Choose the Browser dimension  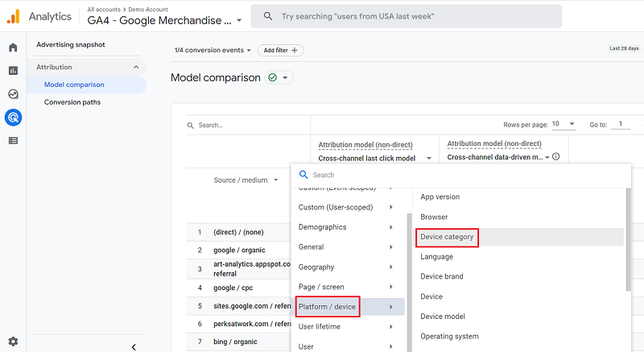[434, 217]
